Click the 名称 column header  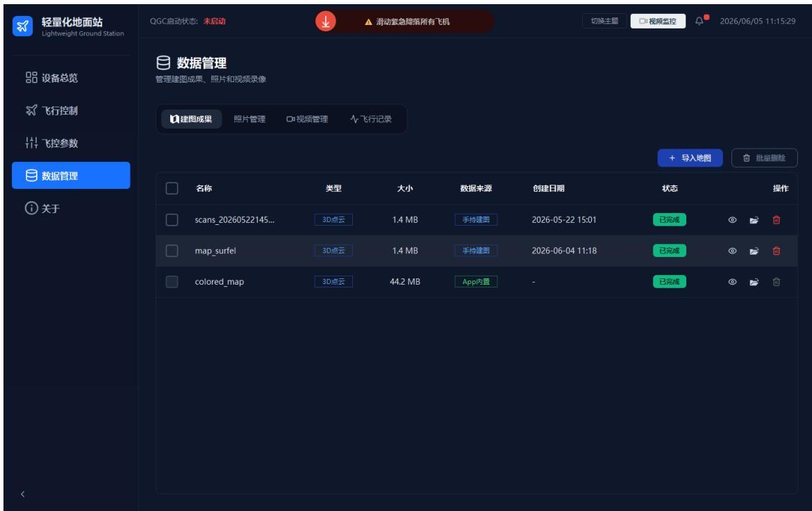[204, 188]
